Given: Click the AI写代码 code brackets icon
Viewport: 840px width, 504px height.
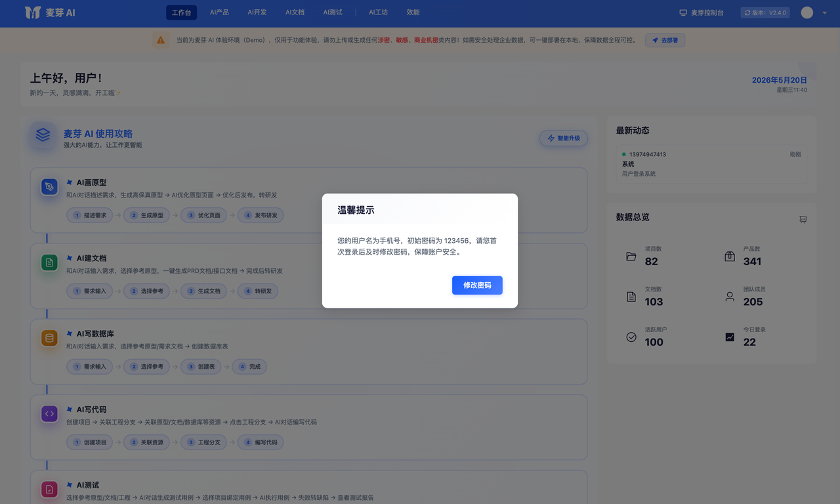Looking at the screenshot, I should pos(49,414).
